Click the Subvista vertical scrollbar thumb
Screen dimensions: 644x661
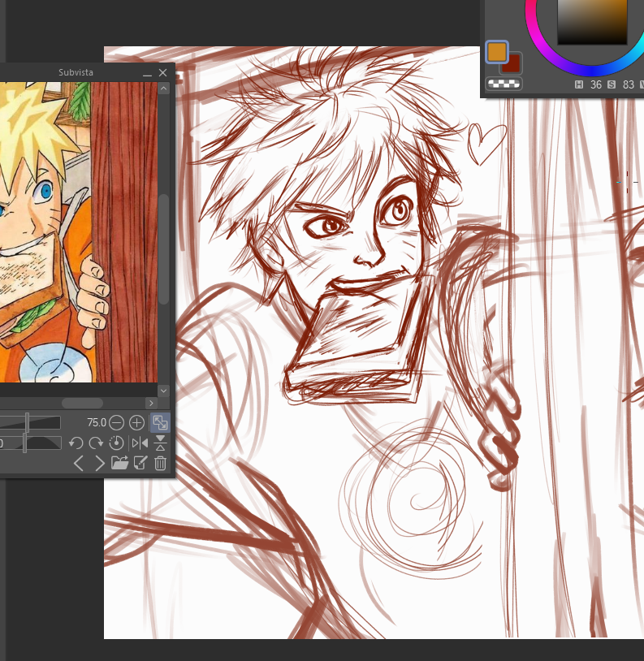tap(164, 248)
